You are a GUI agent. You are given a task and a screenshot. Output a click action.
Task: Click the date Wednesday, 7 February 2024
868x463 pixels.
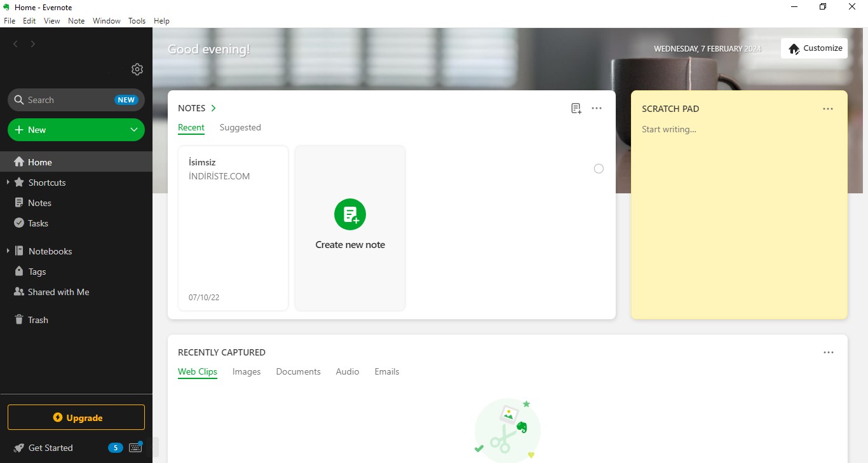[707, 48]
